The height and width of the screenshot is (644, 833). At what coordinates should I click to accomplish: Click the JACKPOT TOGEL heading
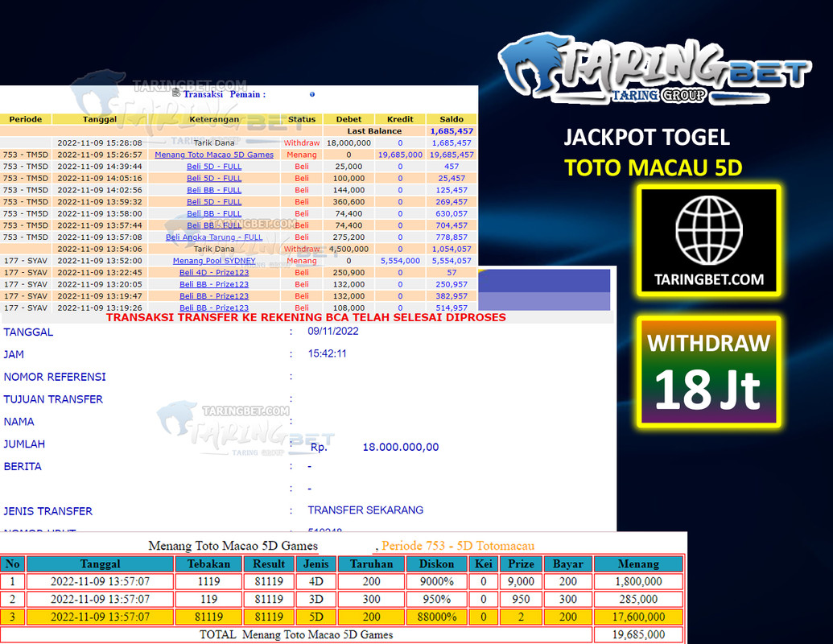646,137
